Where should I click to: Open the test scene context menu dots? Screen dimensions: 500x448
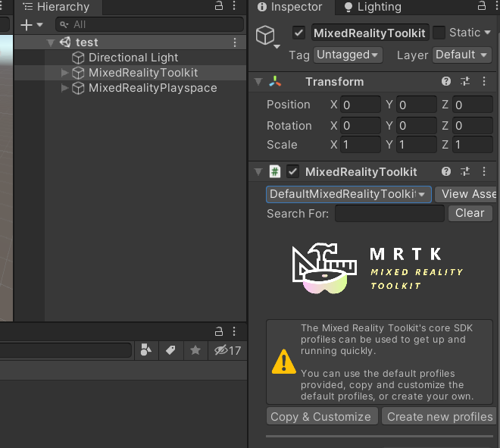[235, 42]
